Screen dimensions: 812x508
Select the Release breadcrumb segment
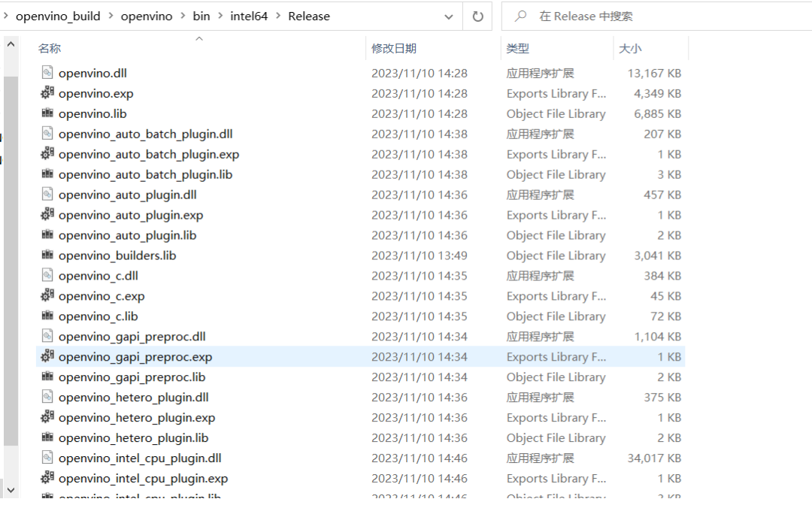pyautogui.click(x=309, y=17)
